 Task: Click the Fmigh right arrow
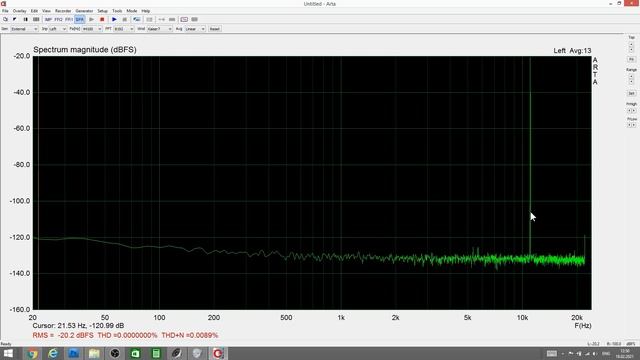point(633,111)
